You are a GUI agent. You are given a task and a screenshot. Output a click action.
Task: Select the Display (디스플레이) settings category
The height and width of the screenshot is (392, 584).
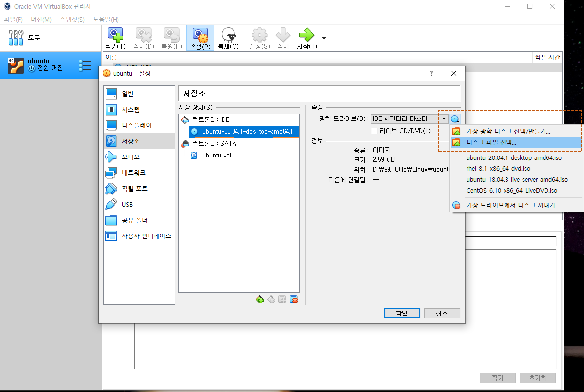coord(139,125)
